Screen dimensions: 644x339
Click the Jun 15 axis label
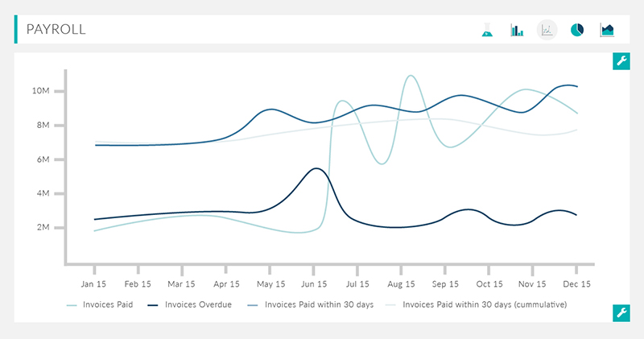(314, 284)
